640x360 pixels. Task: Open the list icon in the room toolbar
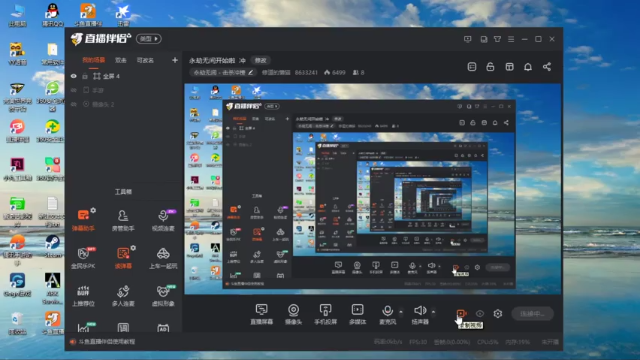(472, 67)
